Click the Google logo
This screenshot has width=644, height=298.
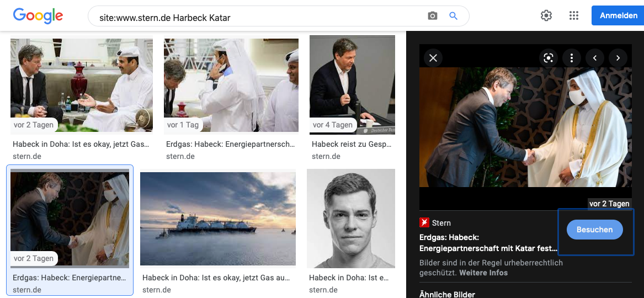point(38,16)
